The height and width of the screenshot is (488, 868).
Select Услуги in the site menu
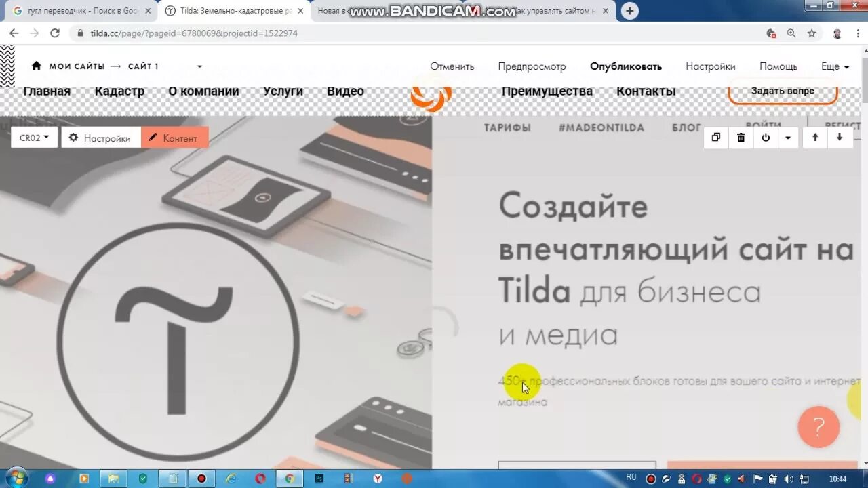click(x=283, y=91)
